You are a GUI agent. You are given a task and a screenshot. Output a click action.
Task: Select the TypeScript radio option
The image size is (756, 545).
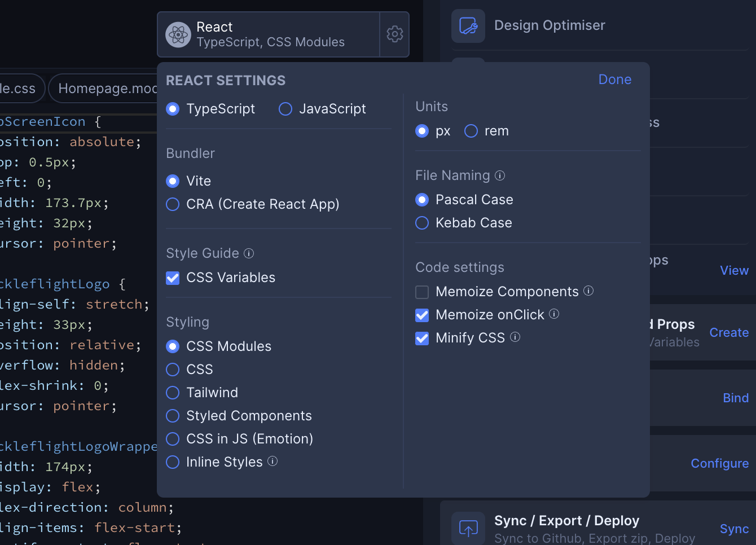(x=173, y=109)
